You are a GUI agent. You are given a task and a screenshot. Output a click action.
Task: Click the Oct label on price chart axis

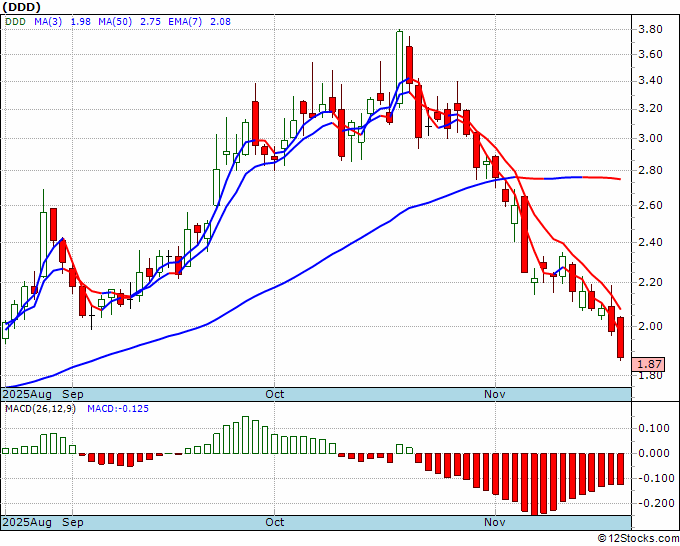tap(275, 394)
